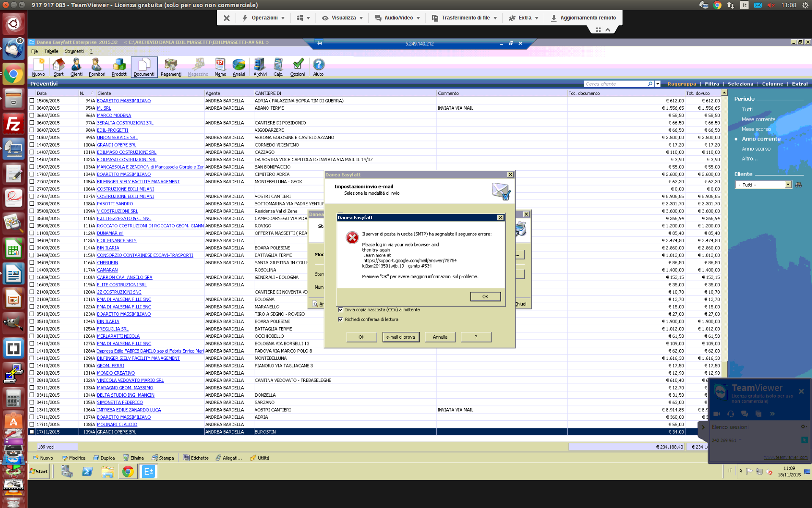The width and height of the screenshot is (812, 508).
Task: Click Filtra in the list header bar
Action: point(712,84)
